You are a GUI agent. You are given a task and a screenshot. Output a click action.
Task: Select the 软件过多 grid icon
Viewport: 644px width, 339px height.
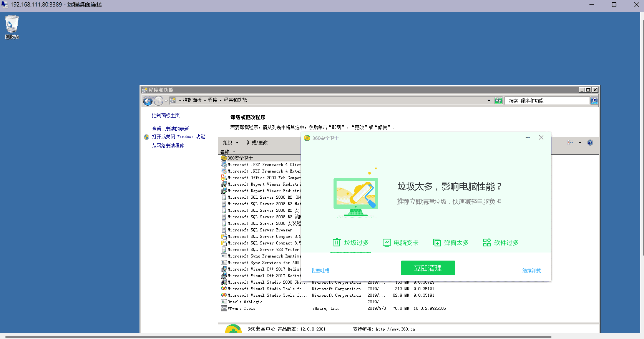pyautogui.click(x=487, y=243)
